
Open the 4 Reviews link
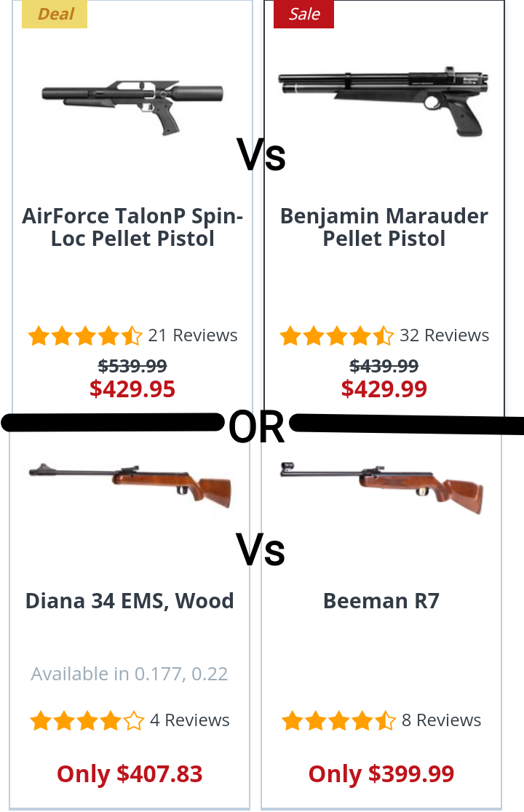pyautogui.click(x=189, y=720)
